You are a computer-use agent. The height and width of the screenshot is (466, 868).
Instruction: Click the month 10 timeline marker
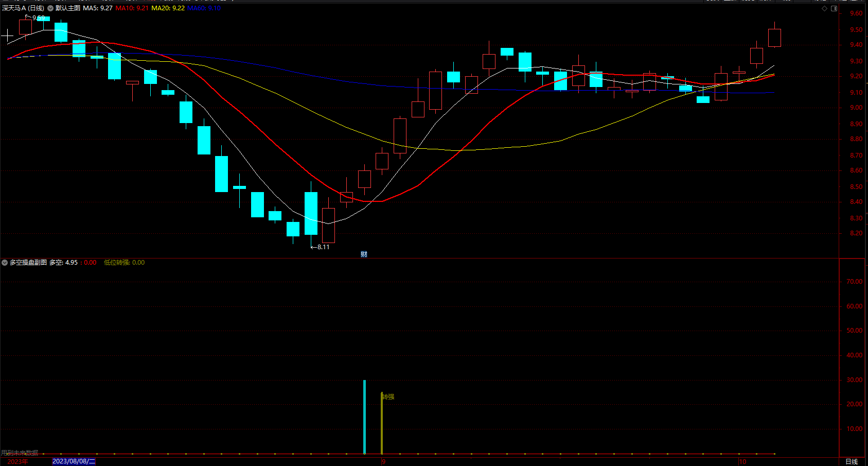pyautogui.click(x=742, y=461)
